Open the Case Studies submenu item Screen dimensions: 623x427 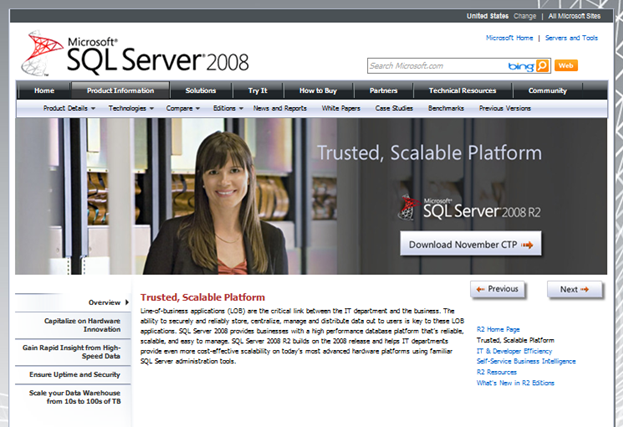tap(394, 108)
